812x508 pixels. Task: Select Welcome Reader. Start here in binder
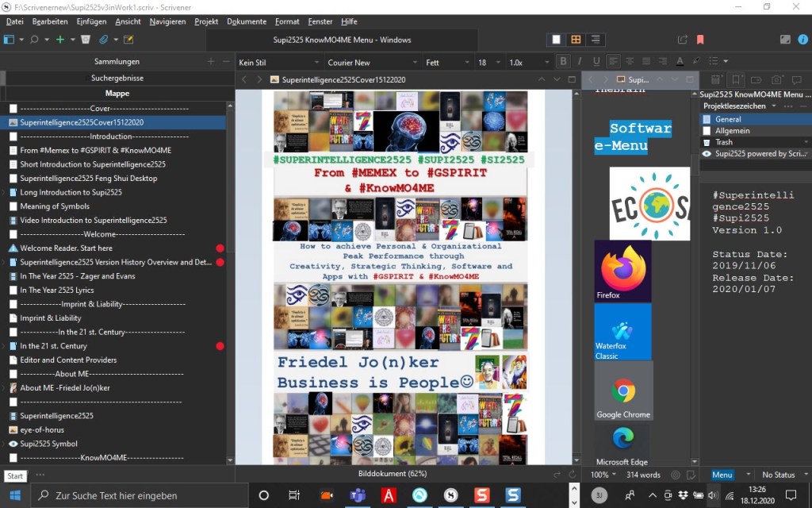[61, 248]
